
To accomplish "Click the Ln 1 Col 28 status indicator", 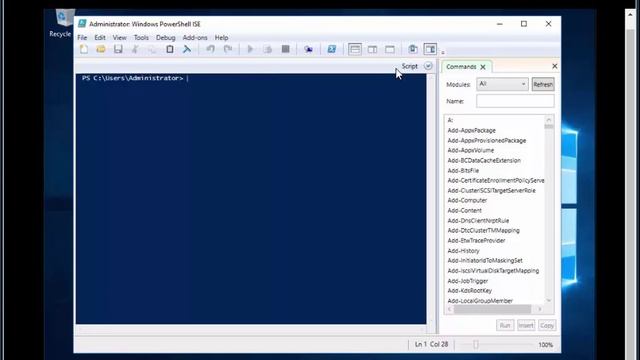I will pyautogui.click(x=431, y=344).
